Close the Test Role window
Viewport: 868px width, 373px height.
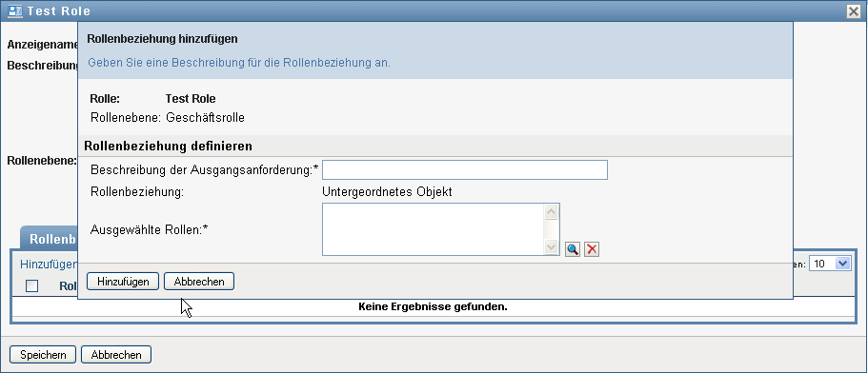point(853,11)
